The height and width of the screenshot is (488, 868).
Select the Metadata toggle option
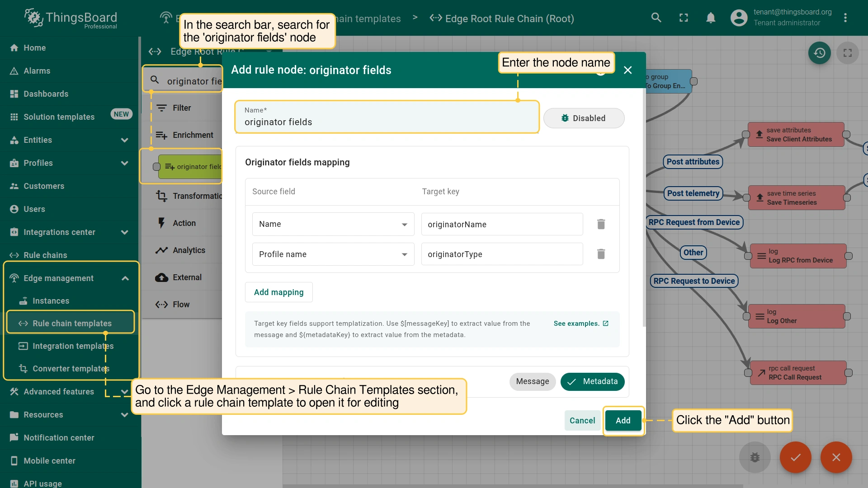point(593,381)
